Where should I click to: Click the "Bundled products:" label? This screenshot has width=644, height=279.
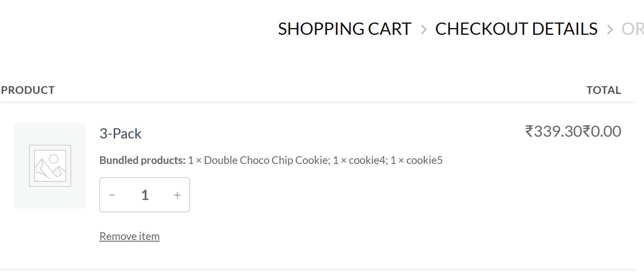click(142, 161)
